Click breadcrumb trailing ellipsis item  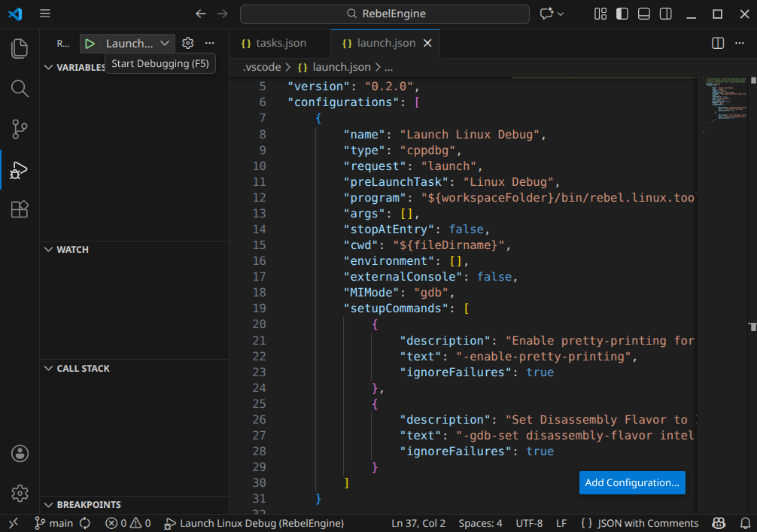point(388,67)
